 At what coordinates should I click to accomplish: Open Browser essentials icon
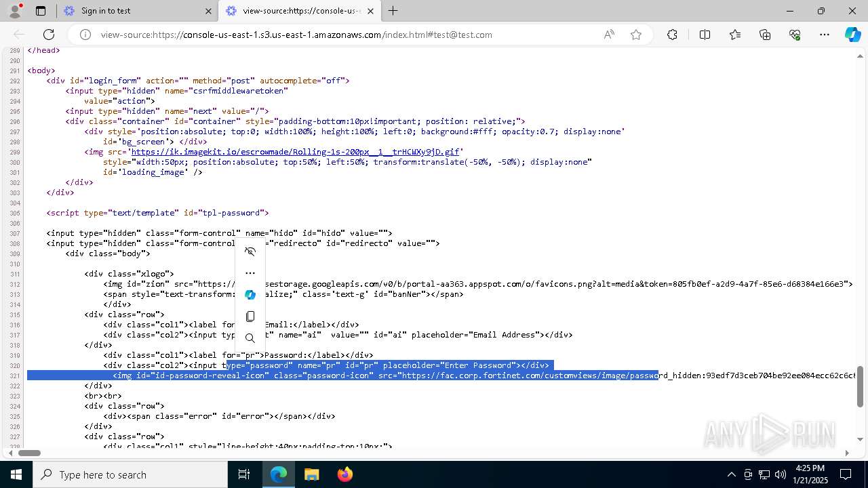(x=795, y=35)
